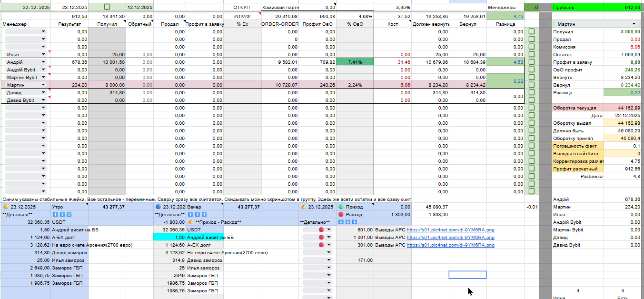Viewport: 644px width, 299px height.
Task: Tick the checkbox in the top date row
Action: pyautogui.click(x=107, y=7)
